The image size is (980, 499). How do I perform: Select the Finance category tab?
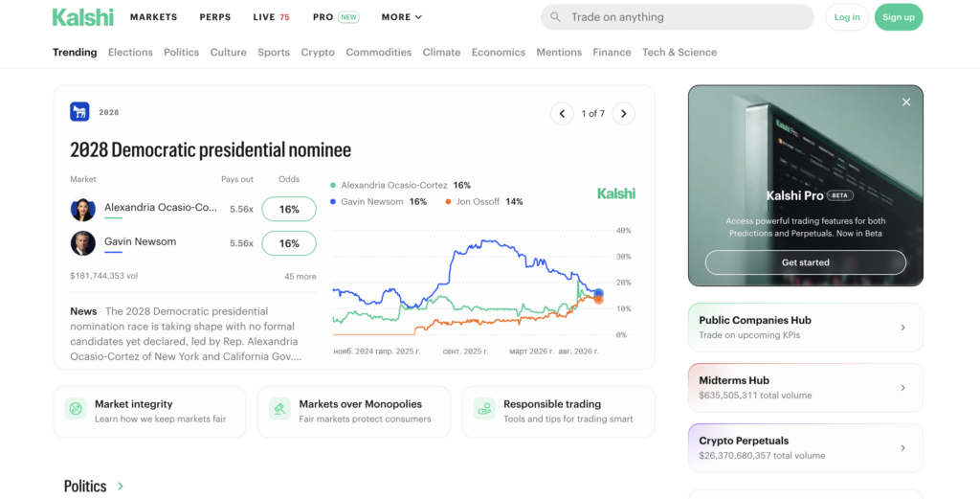tap(612, 52)
